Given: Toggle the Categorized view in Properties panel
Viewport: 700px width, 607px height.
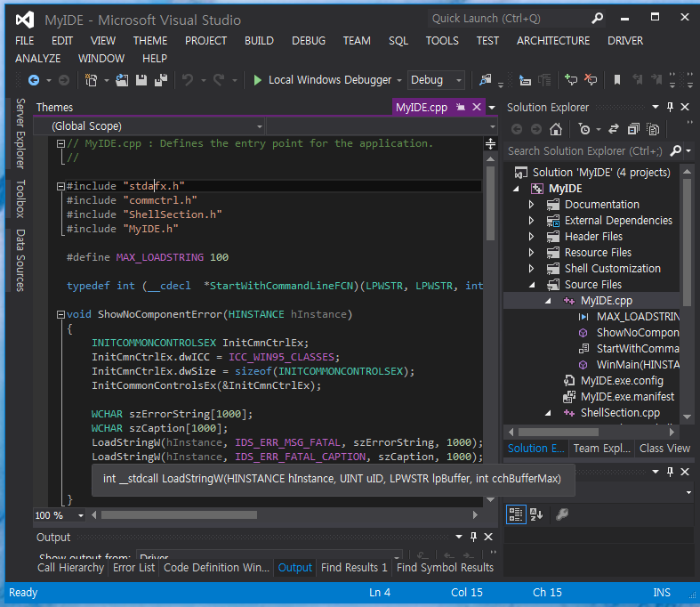Looking at the screenshot, I should pos(516,514).
